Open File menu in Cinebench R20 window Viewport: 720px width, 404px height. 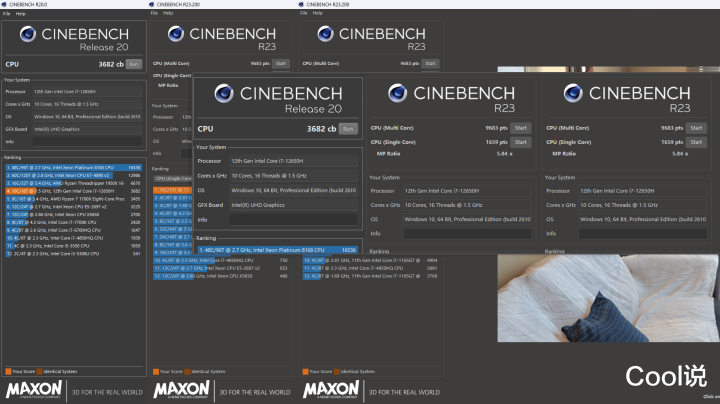pos(6,14)
